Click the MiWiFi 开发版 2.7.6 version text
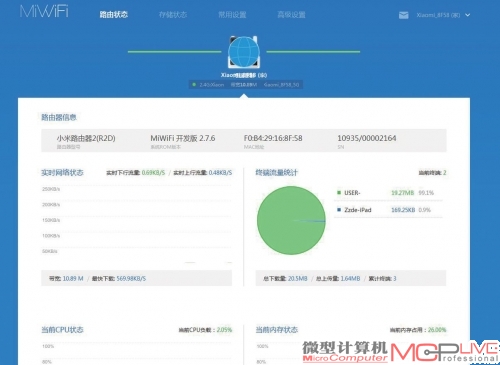 [183, 138]
